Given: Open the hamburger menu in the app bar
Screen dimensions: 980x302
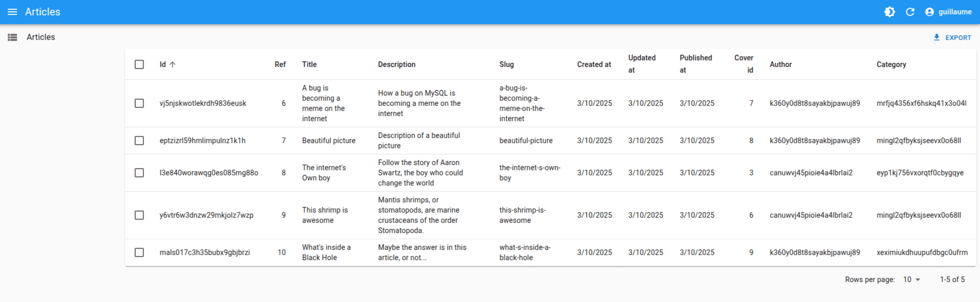Looking at the screenshot, I should click(x=12, y=12).
